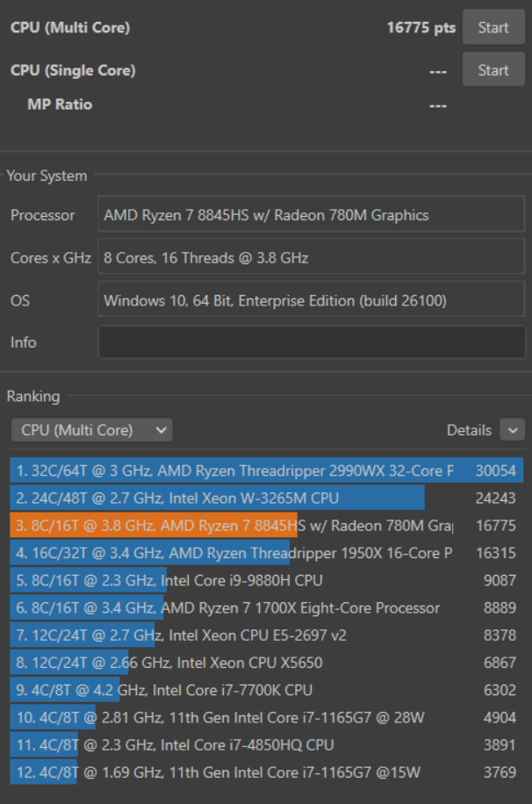This screenshot has width=532, height=804.
Task: Click the Processor name field
Action: point(311,215)
